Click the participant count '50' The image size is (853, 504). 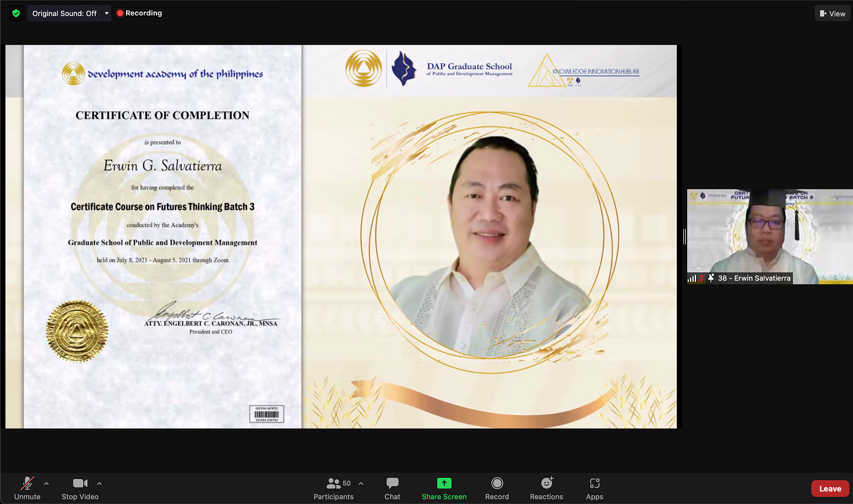(x=347, y=483)
